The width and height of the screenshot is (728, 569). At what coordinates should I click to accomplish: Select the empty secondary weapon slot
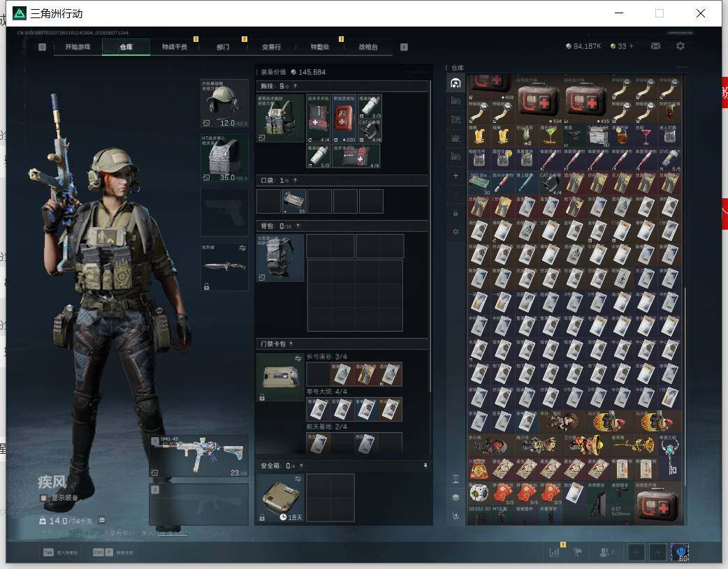tap(198, 504)
